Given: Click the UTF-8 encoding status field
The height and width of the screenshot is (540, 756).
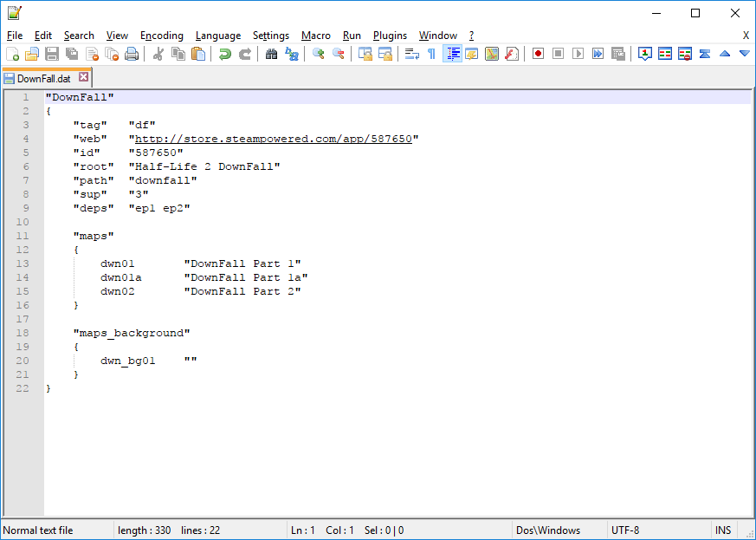Looking at the screenshot, I should tap(625, 530).
